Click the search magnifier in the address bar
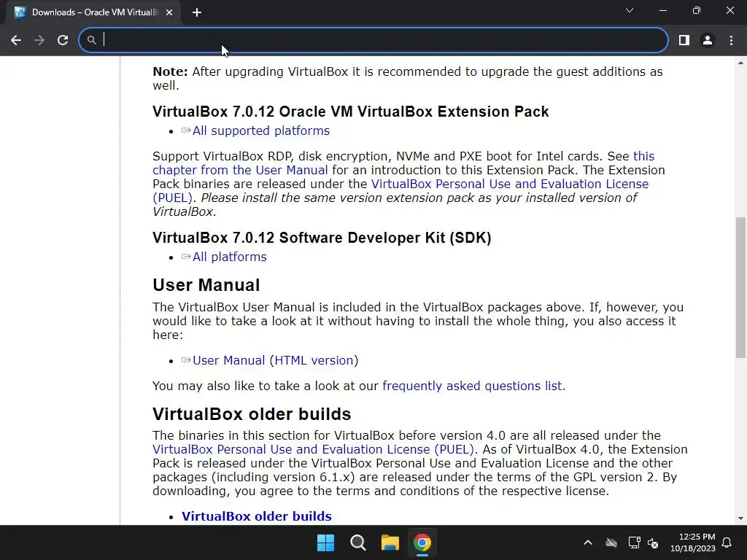The width and height of the screenshot is (747, 560). pos(91,41)
